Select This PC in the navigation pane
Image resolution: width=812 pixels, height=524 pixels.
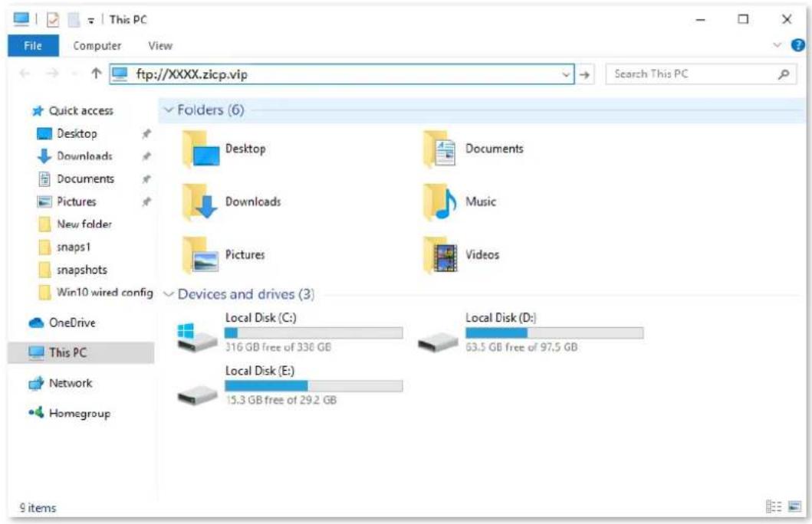click(81, 353)
